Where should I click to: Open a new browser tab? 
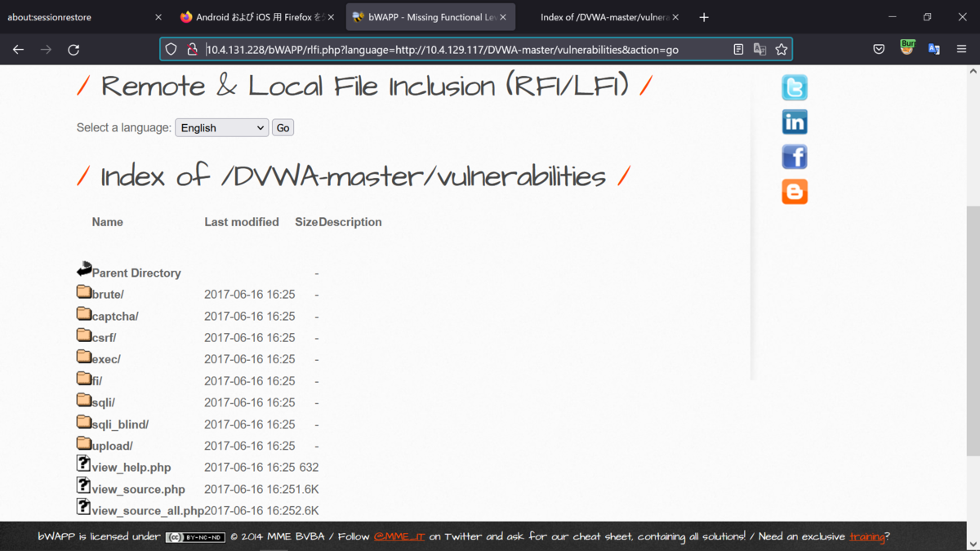coord(704,17)
